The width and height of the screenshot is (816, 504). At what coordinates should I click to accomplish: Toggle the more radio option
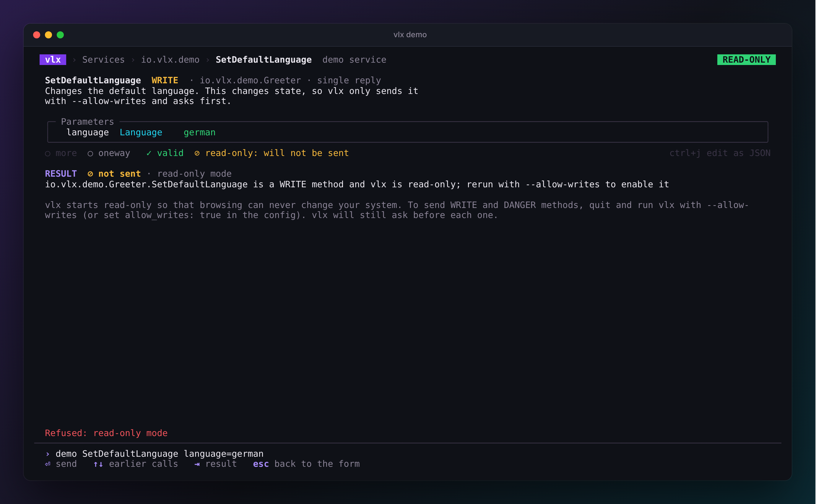[61, 153]
